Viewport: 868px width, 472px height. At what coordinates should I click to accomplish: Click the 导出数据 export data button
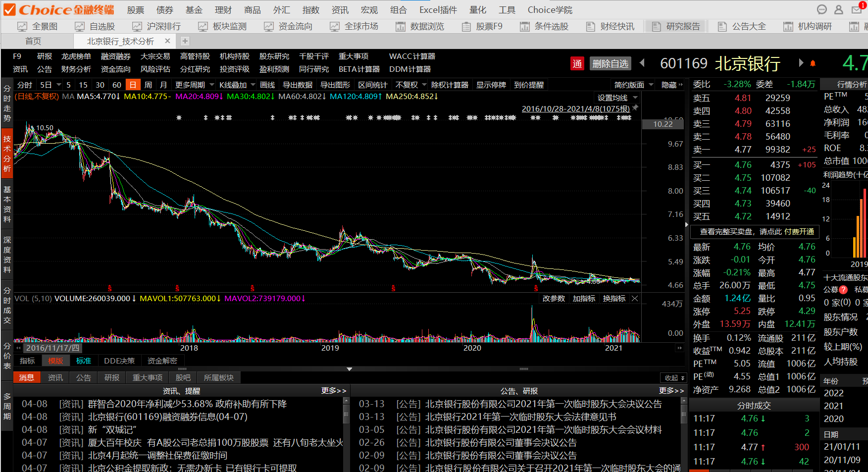coord(297,85)
